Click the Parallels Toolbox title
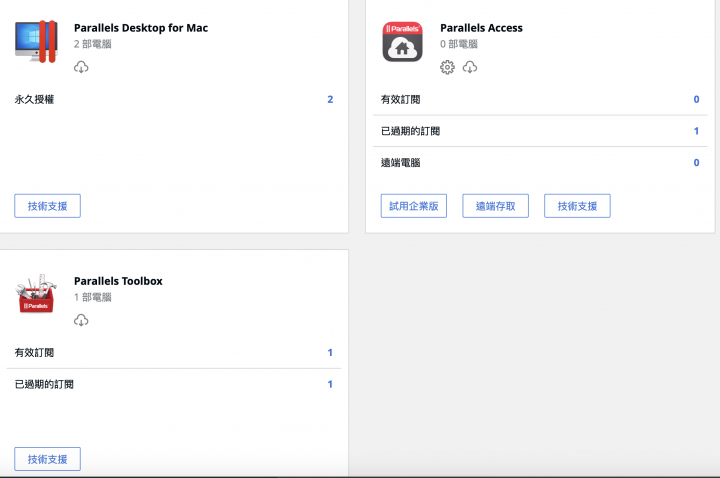Image resolution: width=720 pixels, height=478 pixels. coord(118,281)
